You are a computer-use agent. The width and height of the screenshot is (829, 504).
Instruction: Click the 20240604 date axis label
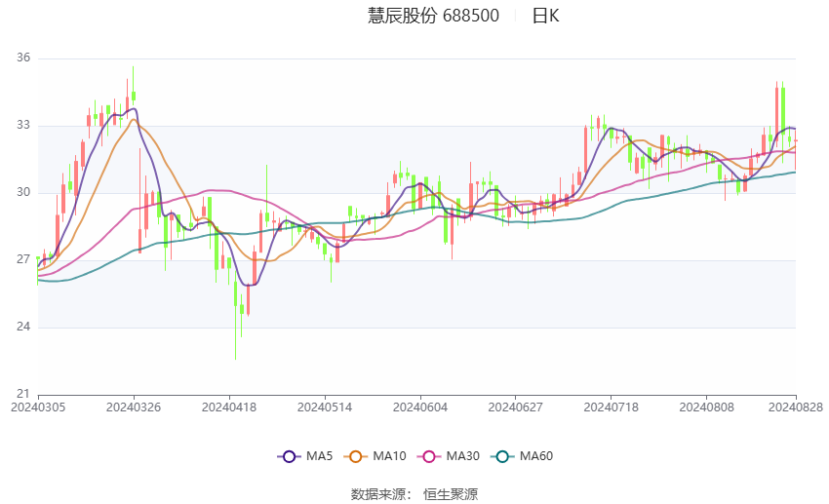[420, 407]
